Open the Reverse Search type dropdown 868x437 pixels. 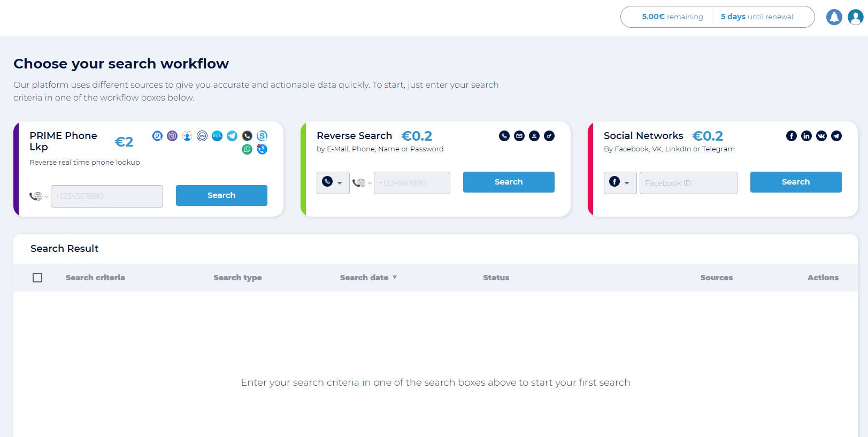(333, 182)
